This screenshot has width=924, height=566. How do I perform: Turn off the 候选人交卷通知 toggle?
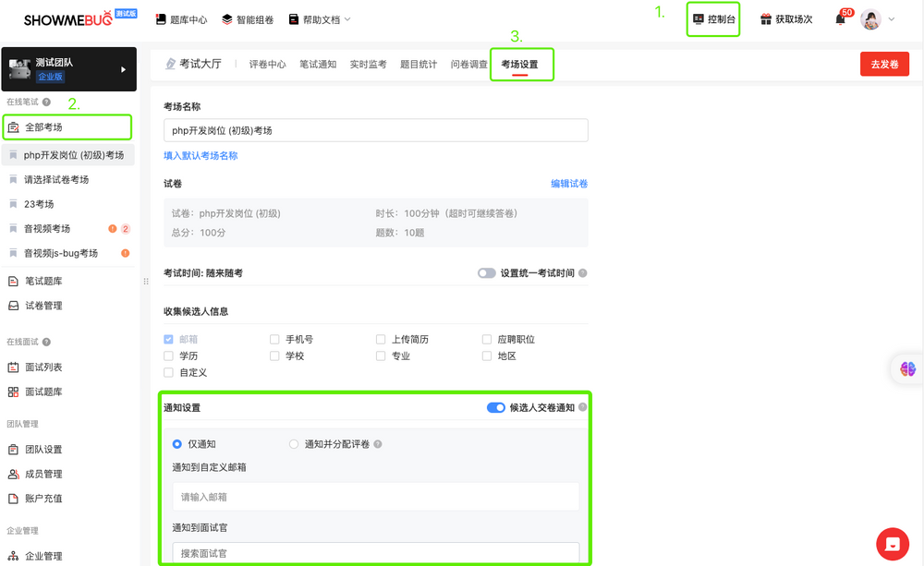(x=495, y=407)
